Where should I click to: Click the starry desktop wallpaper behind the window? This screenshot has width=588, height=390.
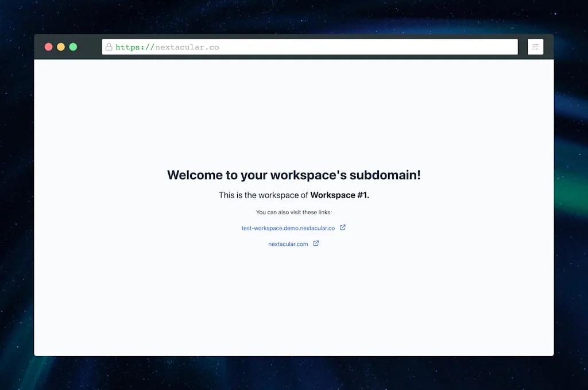coord(17,195)
